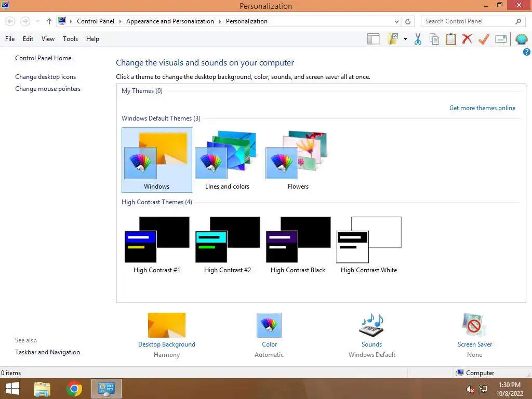Open the File menu

click(10, 39)
